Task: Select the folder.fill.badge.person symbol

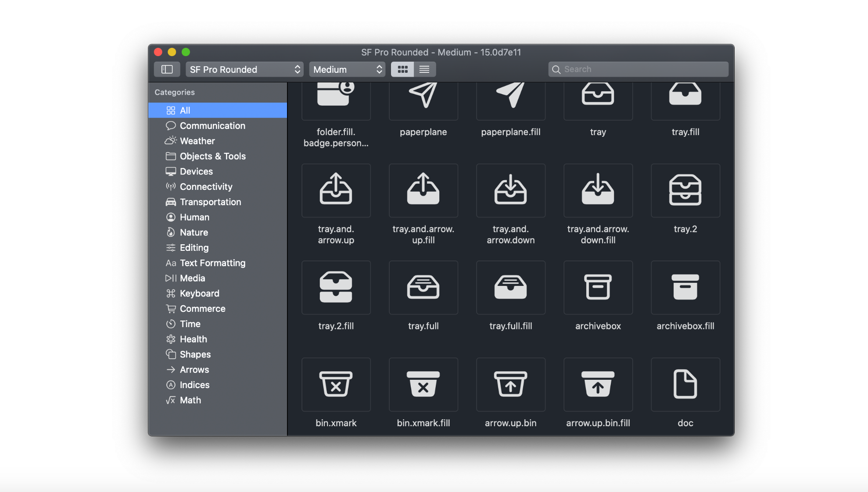Action: pos(336,101)
